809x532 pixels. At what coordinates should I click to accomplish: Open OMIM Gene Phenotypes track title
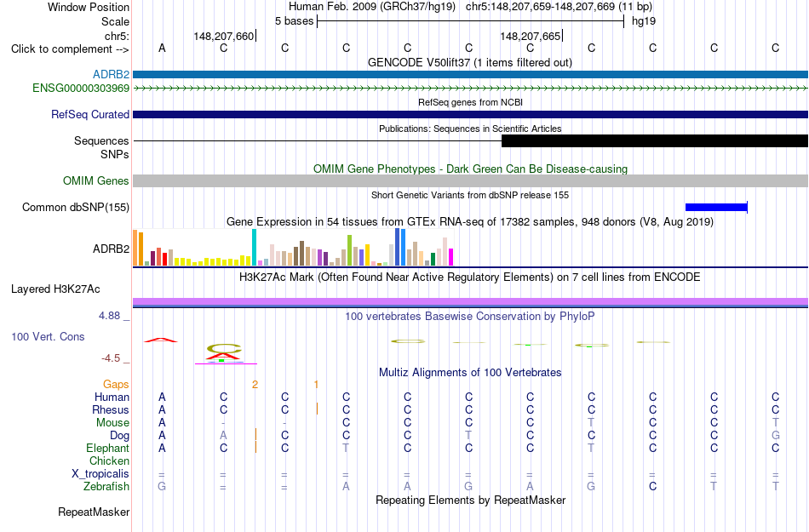pos(471,169)
